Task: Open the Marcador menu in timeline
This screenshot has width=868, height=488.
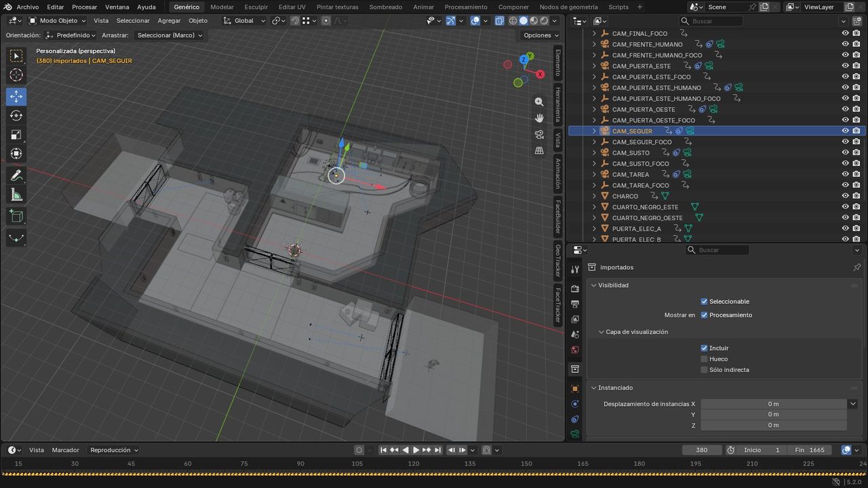Action: [x=66, y=450]
